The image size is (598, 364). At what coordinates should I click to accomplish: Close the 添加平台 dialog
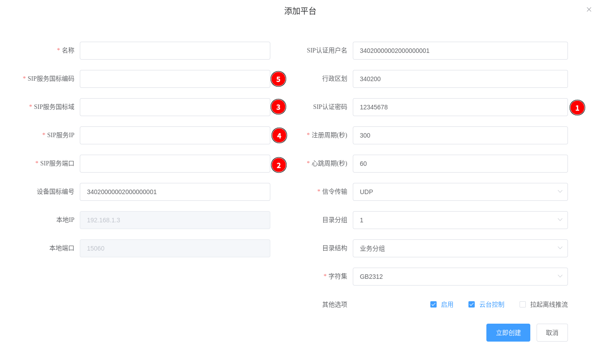(x=589, y=9)
